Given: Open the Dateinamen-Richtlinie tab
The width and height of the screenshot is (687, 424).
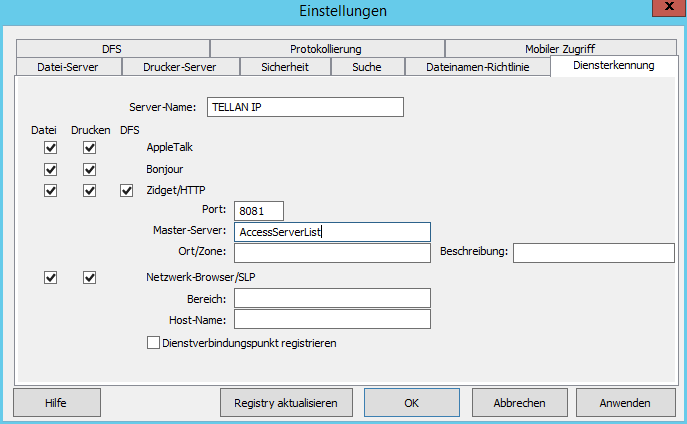Looking at the screenshot, I should [478, 67].
